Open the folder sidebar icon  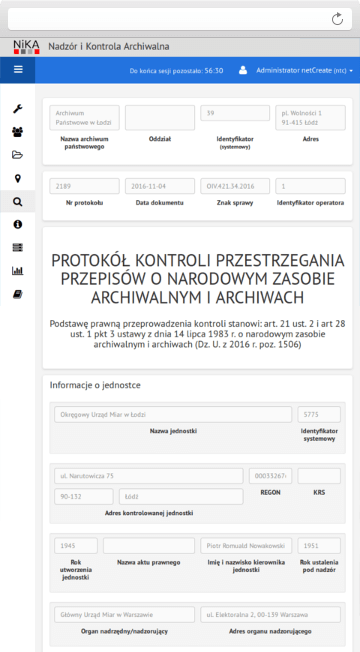point(17,155)
